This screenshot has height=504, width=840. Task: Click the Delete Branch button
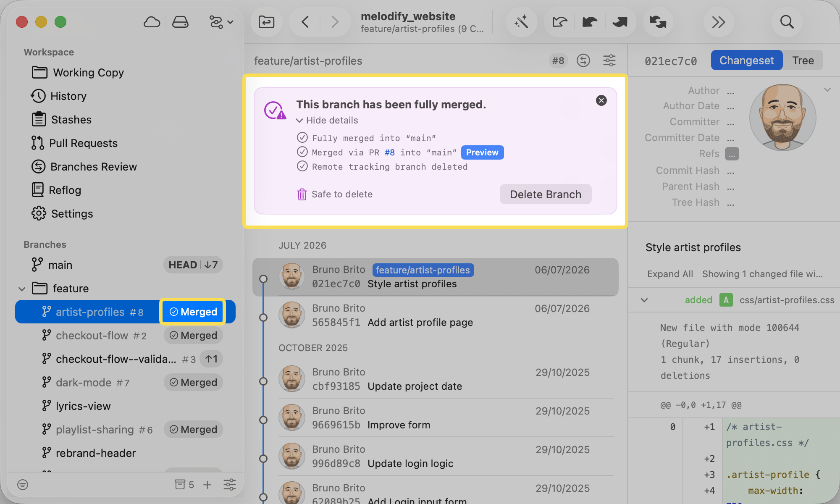click(x=546, y=194)
